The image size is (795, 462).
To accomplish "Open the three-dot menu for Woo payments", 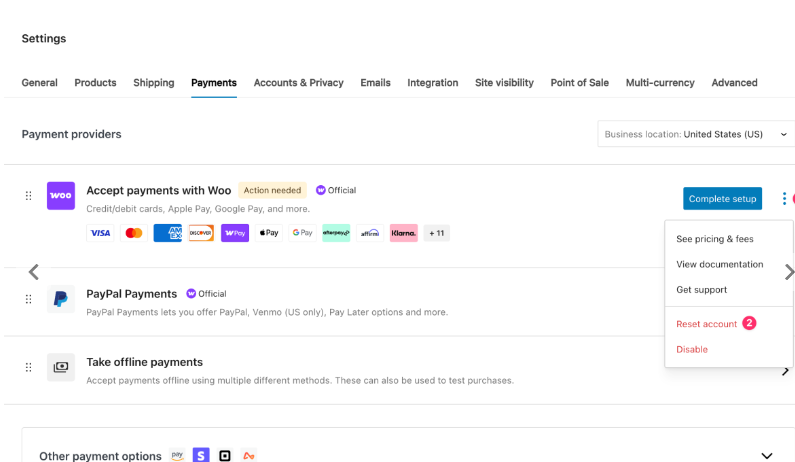I will click(x=784, y=199).
